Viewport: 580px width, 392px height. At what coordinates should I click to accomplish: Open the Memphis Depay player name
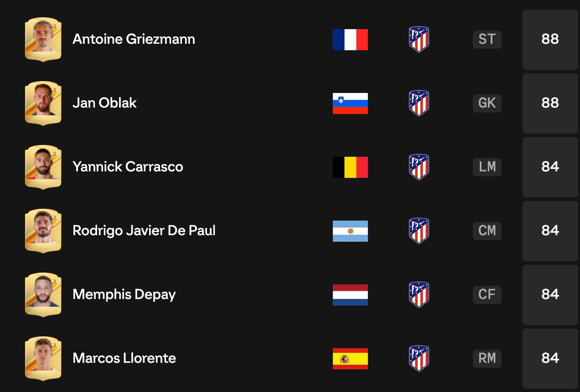click(124, 294)
